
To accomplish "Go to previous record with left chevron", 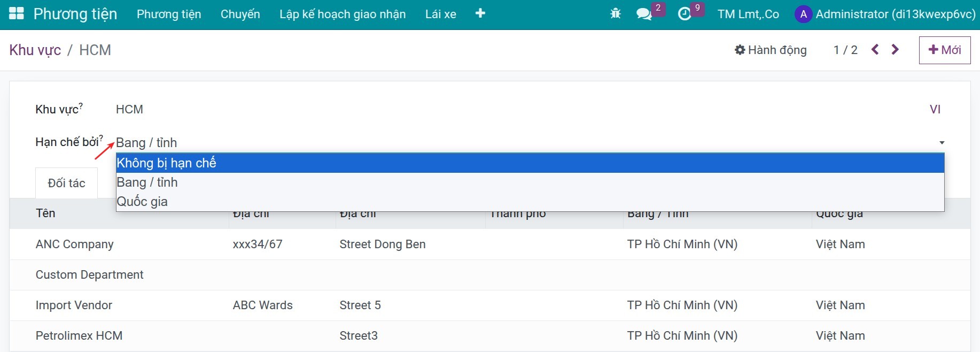I will point(875,50).
